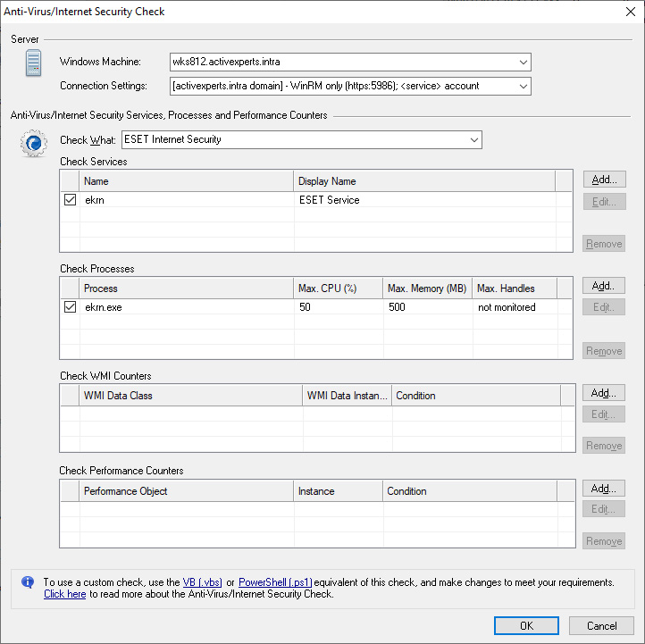Remove the selected WMI counter
This screenshot has height=644, width=645.
click(x=604, y=446)
